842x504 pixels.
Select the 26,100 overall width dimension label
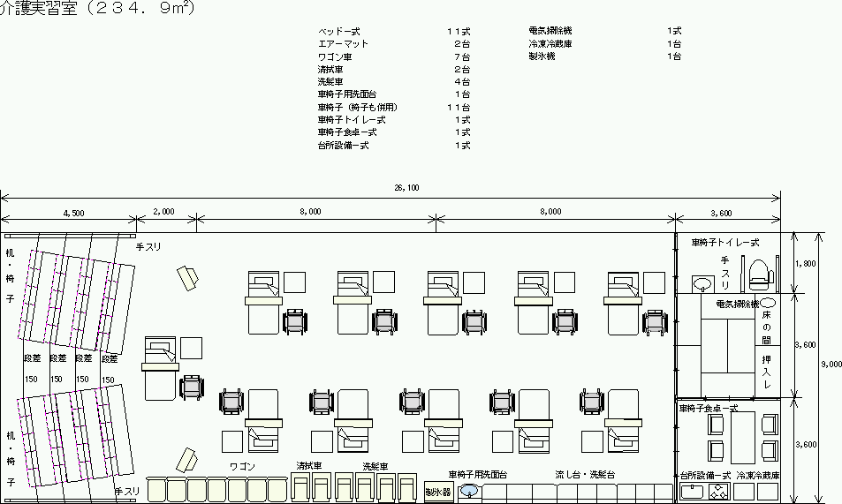pyautogui.click(x=407, y=188)
